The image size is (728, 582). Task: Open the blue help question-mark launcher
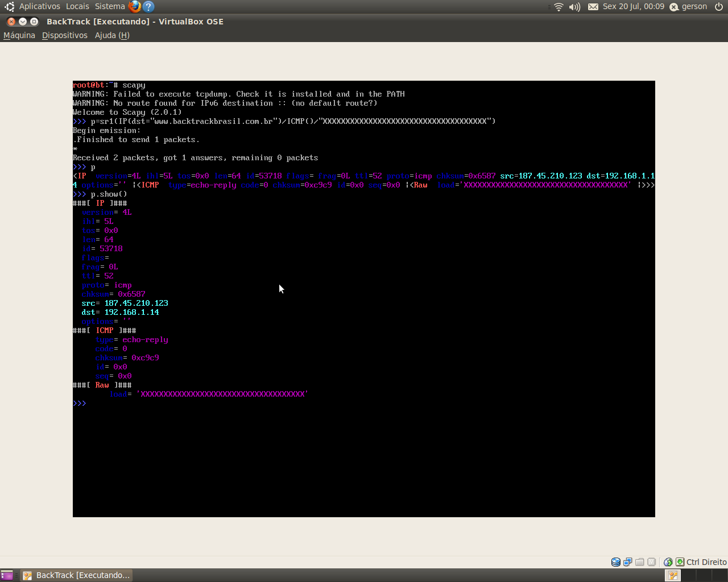148,6
